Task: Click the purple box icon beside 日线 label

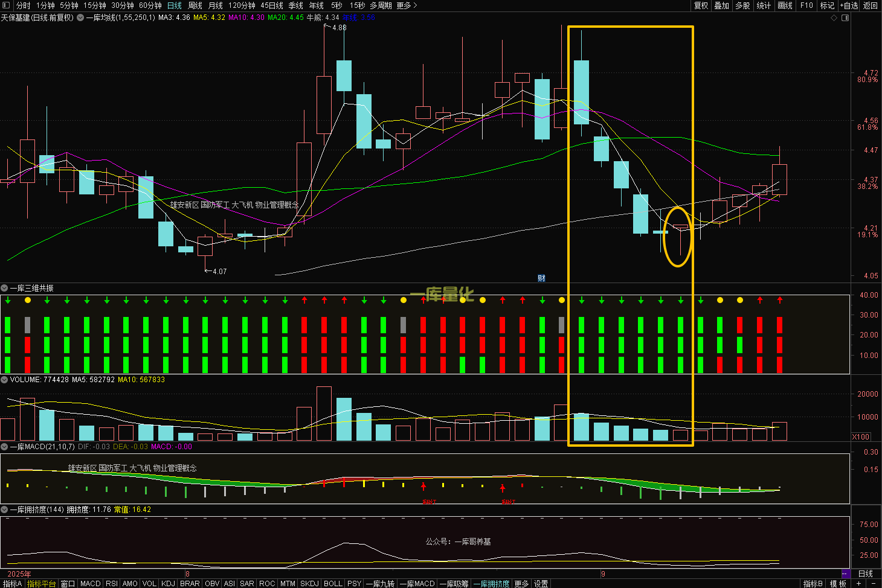Action: click(x=846, y=574)
